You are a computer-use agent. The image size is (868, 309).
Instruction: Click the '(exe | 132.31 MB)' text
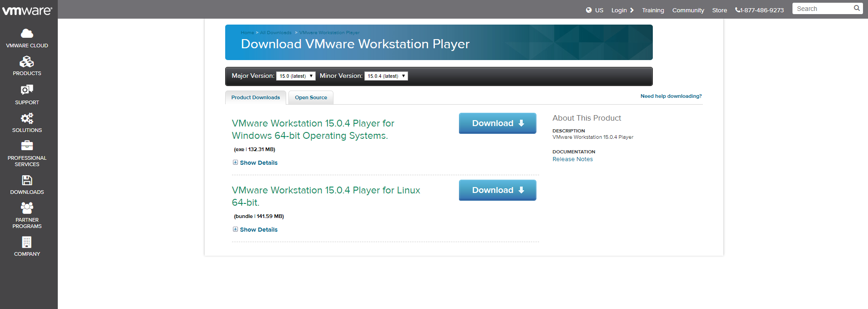point(254,149)
